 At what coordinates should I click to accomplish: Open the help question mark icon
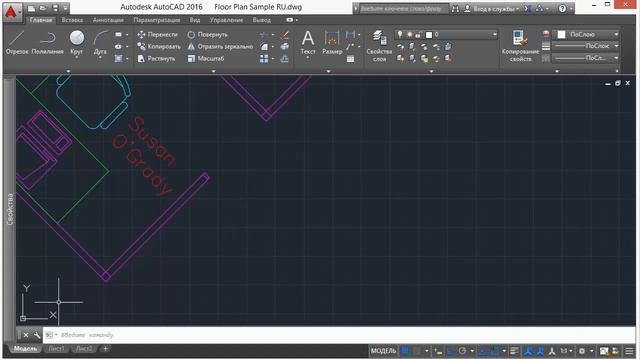click(x=562, y=9)
